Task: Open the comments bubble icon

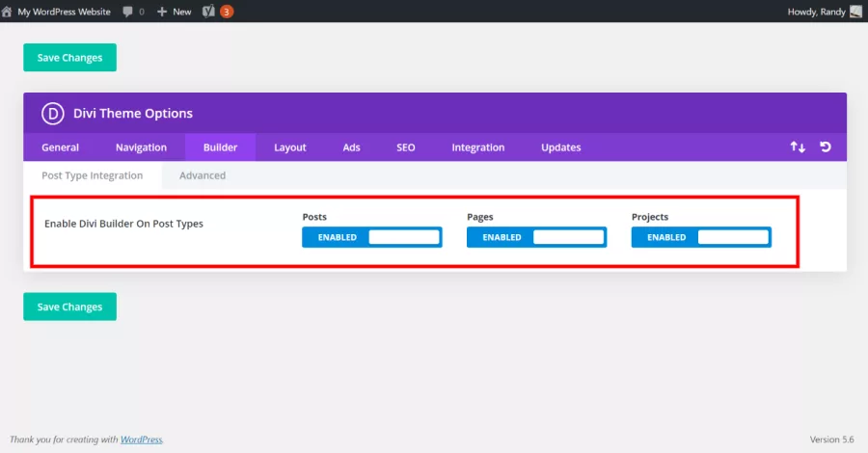Action: pyautogui.click(x=128, y=12)
